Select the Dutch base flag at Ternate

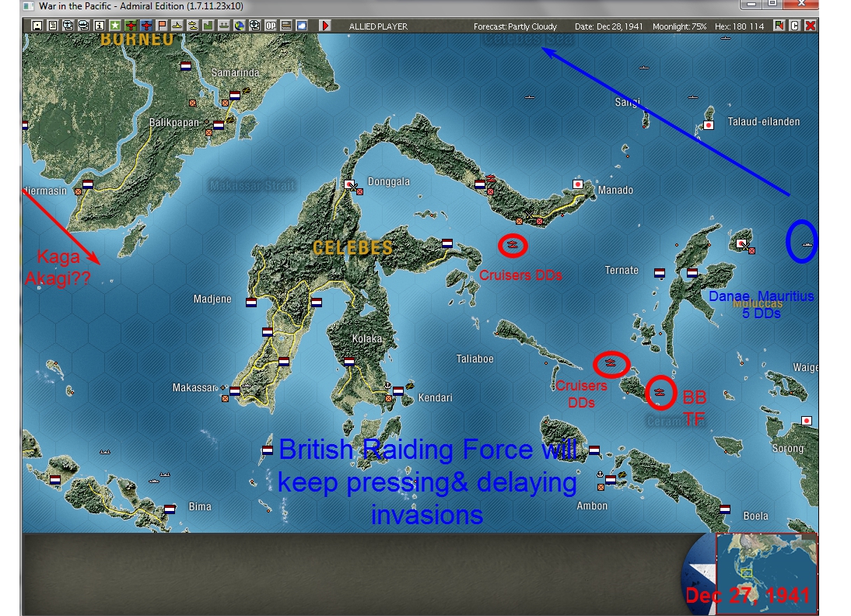(660, 273)
